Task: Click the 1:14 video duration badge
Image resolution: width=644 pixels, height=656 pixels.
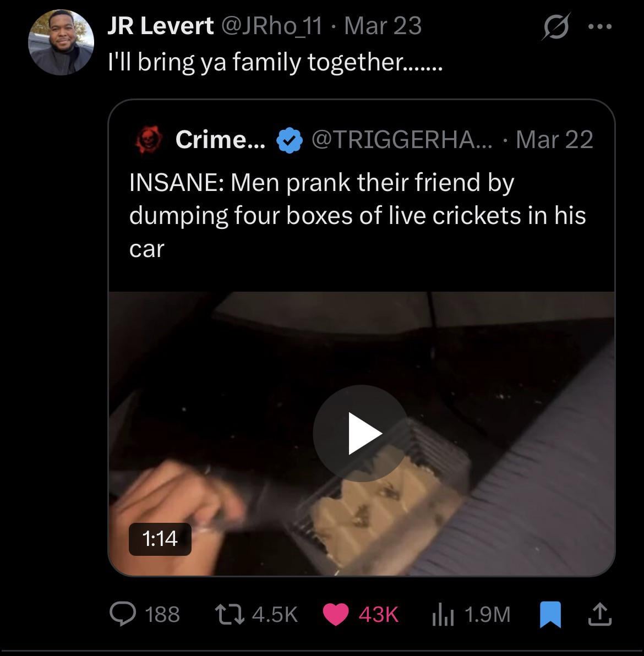Action: pos(160,538)
